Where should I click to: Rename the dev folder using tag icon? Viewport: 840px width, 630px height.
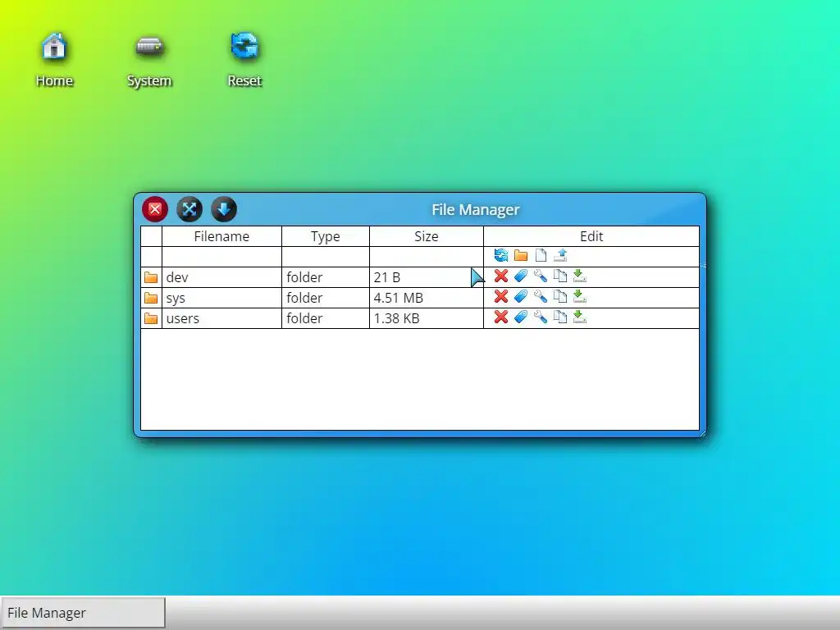pos(521,276)
